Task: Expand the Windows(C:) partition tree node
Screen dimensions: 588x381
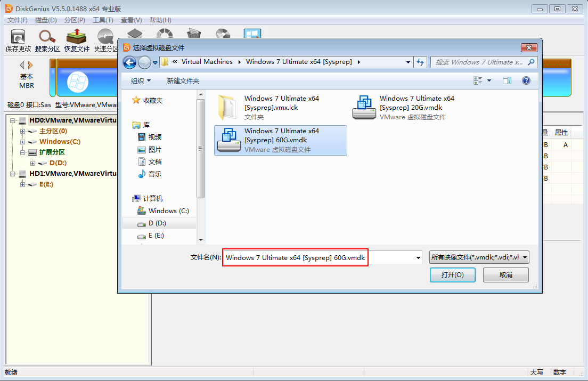Action: [23, 142]
